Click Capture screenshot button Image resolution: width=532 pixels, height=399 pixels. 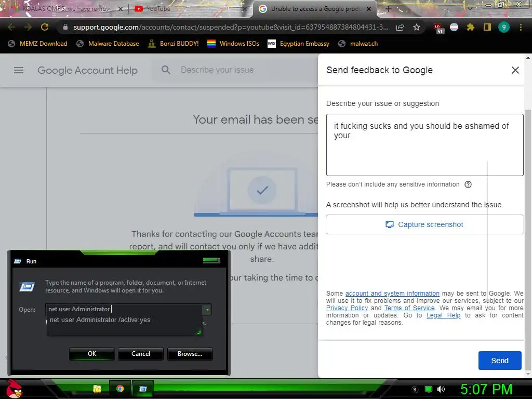(x=425, y=224)
